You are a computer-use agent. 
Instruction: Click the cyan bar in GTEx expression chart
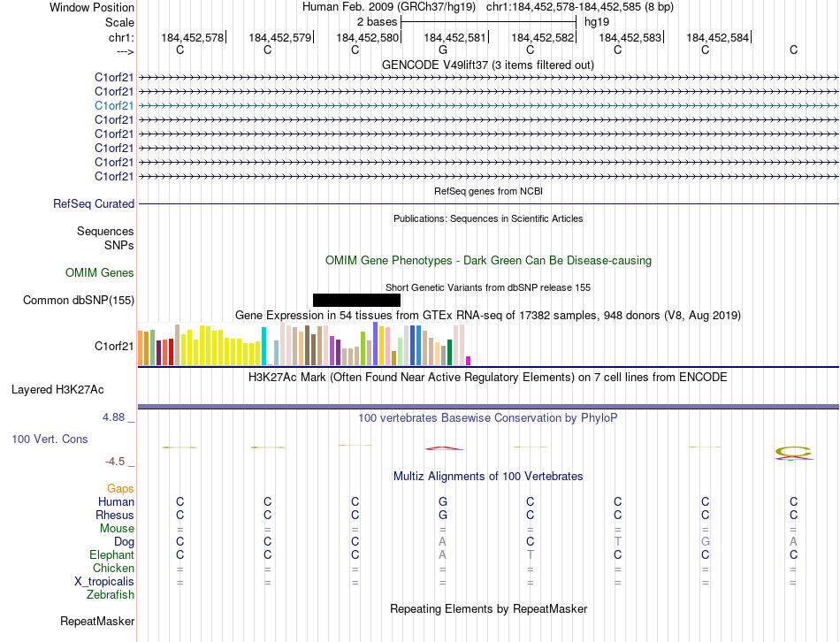263,346
